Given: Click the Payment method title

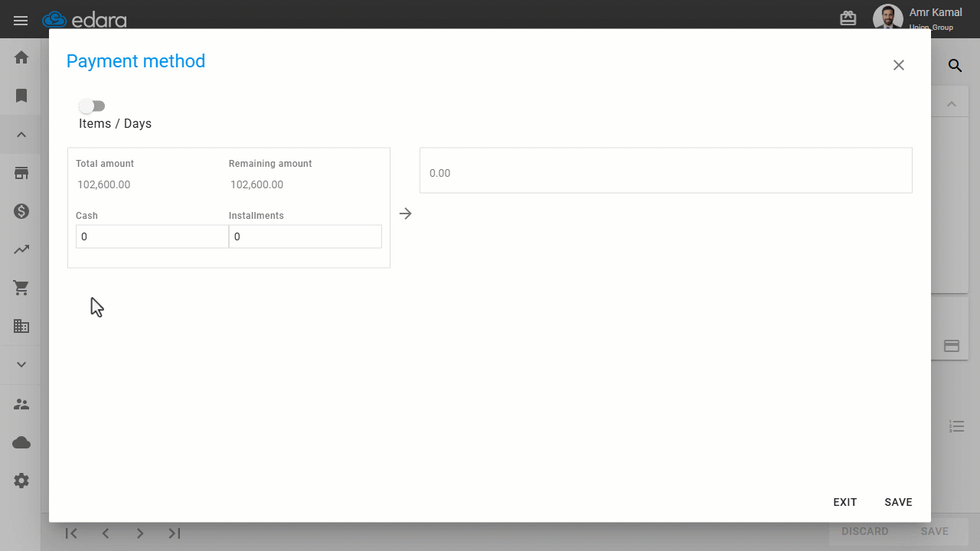Looking at the screenshot, I should (136, 61).
